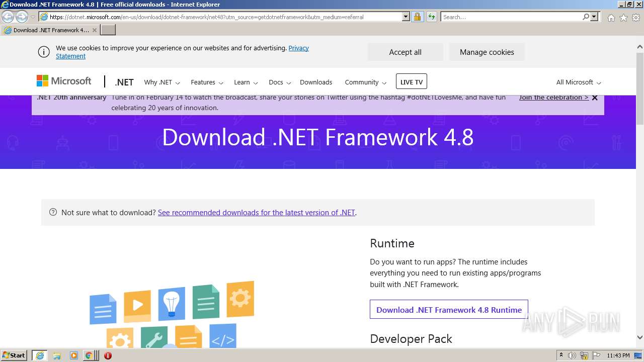Click the Internet Explorer taskbar icon
This screenshot has width=644, height=362.
click(x=39, y=355)
